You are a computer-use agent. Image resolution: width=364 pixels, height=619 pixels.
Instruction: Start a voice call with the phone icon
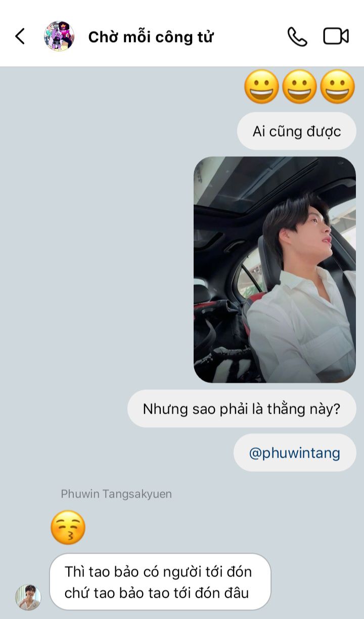(x=297, y=36)
